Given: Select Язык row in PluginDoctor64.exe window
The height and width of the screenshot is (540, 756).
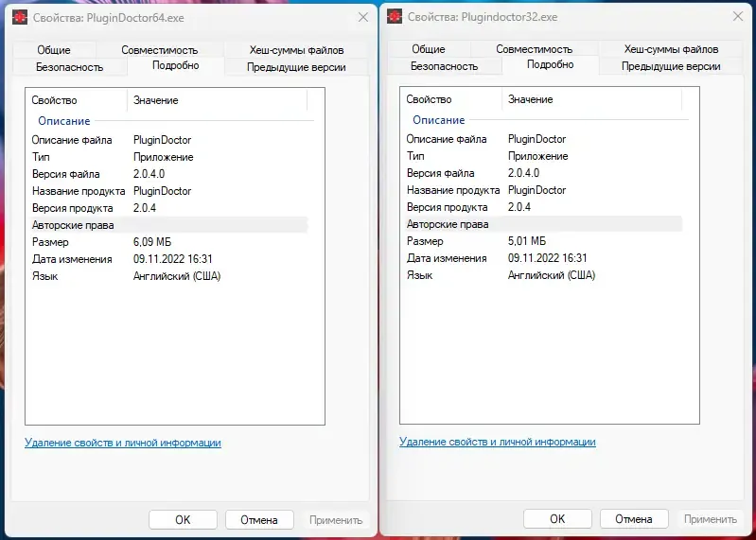Looking at the screenshot, I should 167,276.
